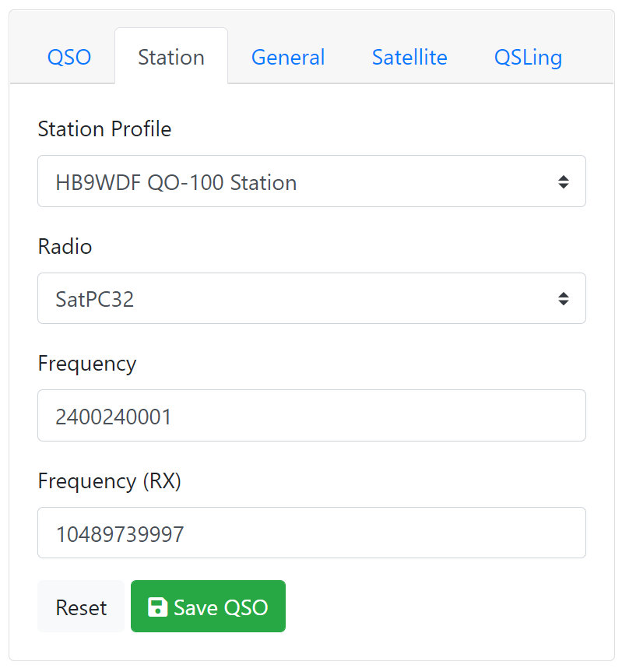Click inside the Frequency input field
This screenshot has height=672, width=629.
click(x=311, y=415)
